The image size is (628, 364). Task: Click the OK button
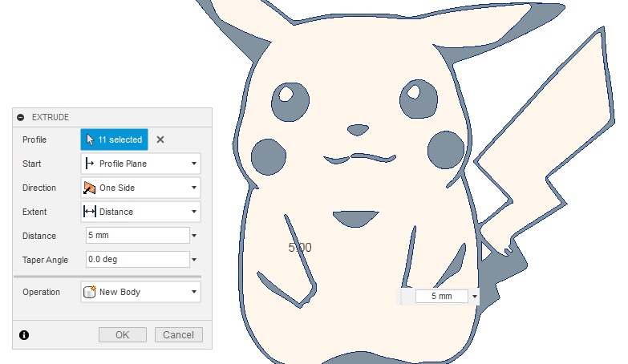pyautogui.click(x=123, y=335)
